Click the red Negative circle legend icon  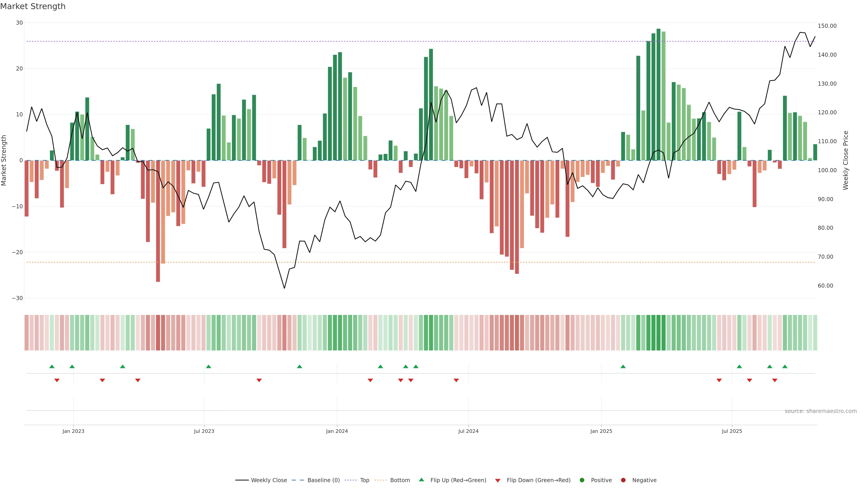tap(623, 480)
